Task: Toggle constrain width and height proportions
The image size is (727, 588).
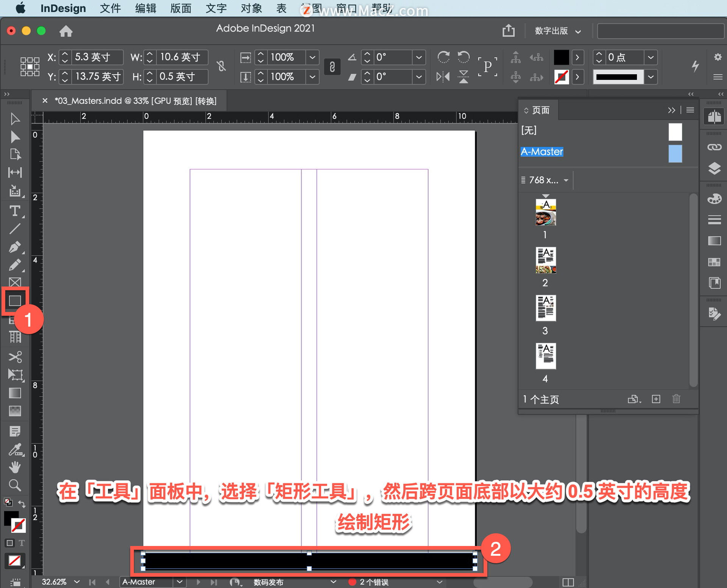Action: click(x=221, y=66)
